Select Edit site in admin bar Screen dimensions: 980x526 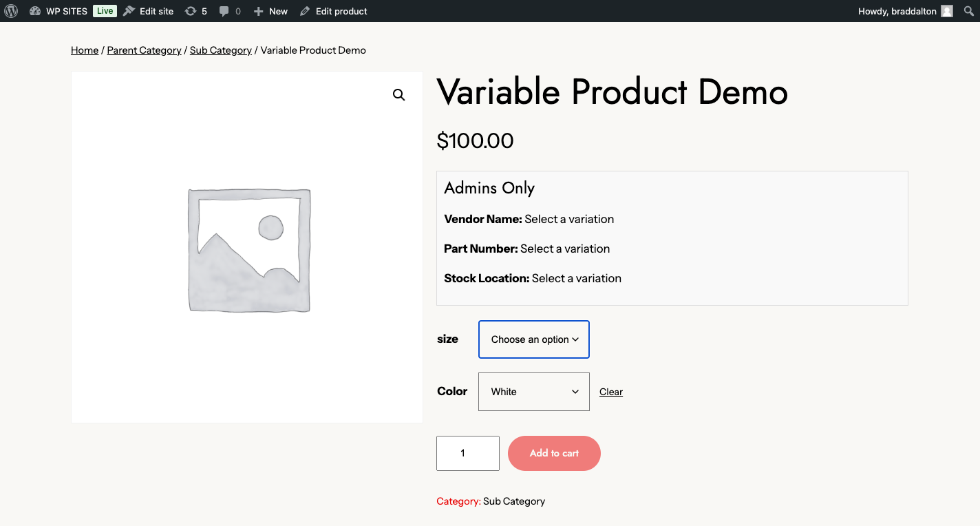pos(149,11)
